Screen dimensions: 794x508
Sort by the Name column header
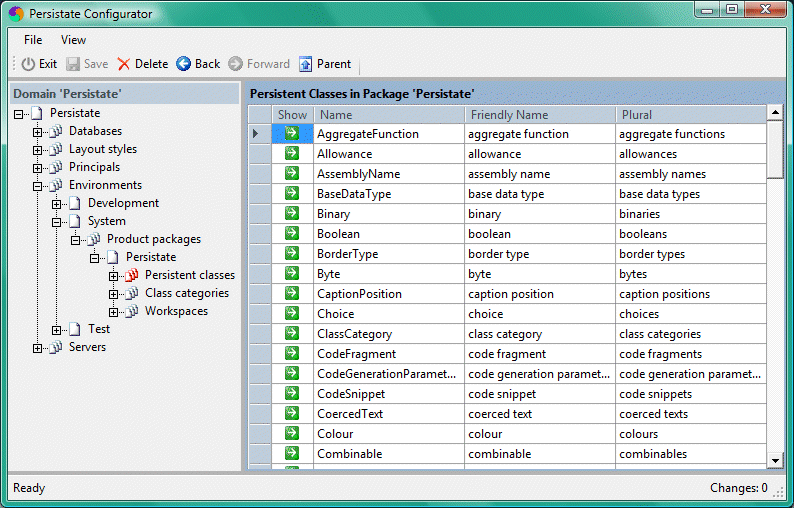point(389,115)
